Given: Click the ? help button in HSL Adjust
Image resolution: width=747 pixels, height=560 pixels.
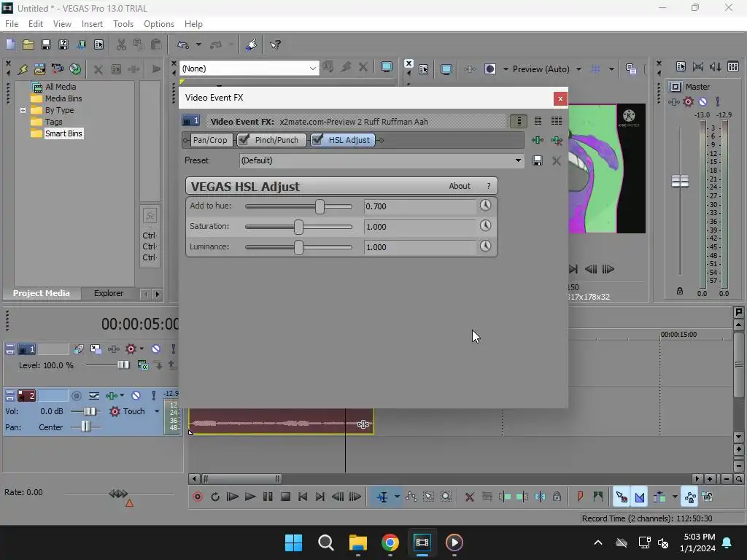Looking at the screenshot, I should click(x=488, y=186).
